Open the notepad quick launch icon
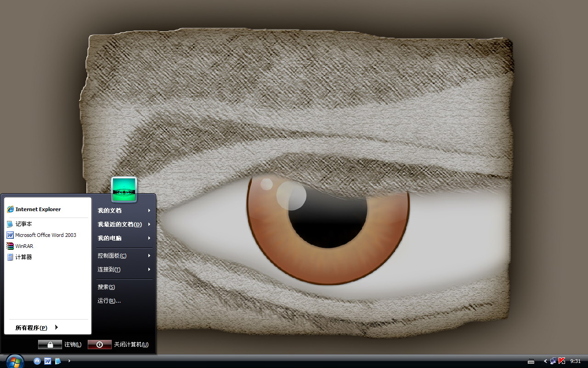Screen dimensions: 588x368 58,361
